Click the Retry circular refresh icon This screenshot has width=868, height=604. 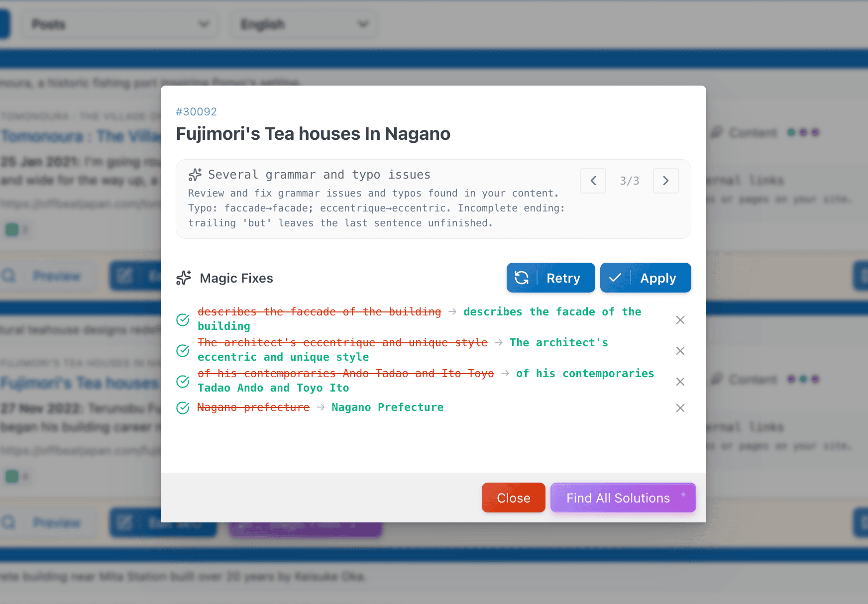[522, 278]
